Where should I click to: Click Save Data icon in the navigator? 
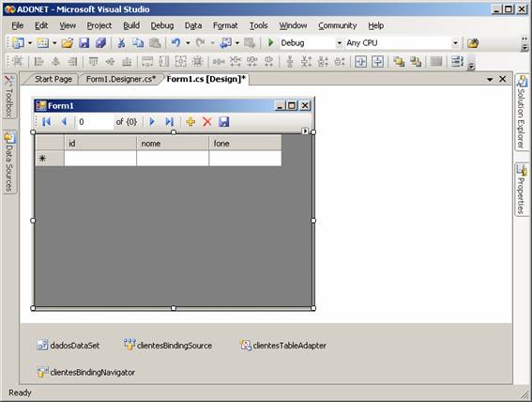pyautogui.click(x=224, y=121)
